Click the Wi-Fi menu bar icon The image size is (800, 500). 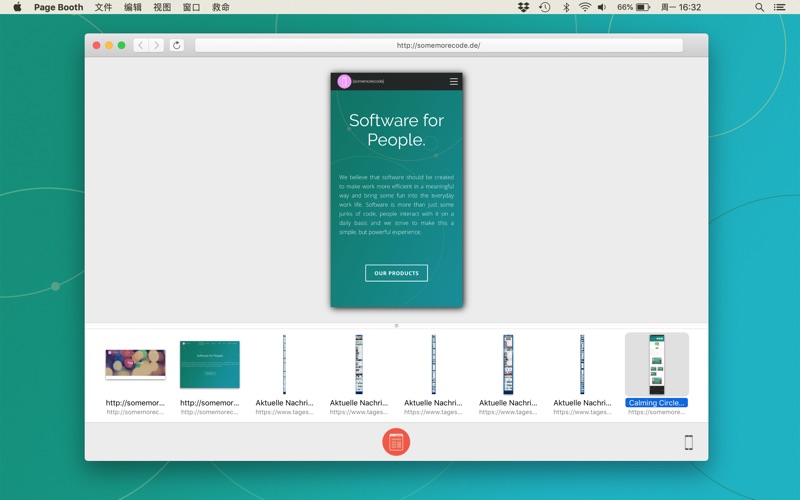tap(585, 7)
